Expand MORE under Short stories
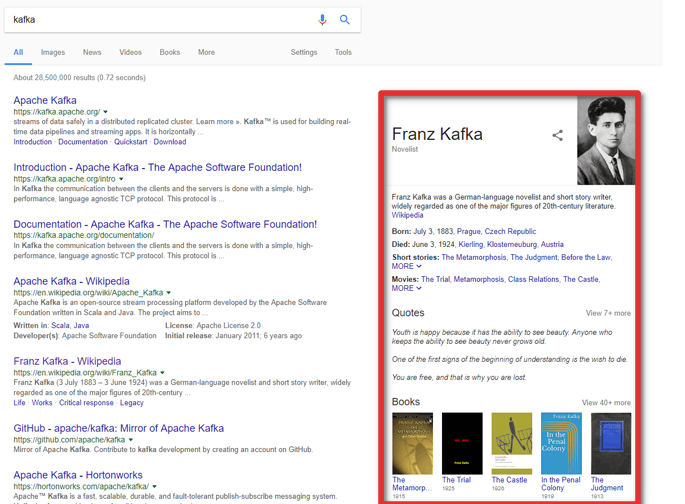 [406, 266]
